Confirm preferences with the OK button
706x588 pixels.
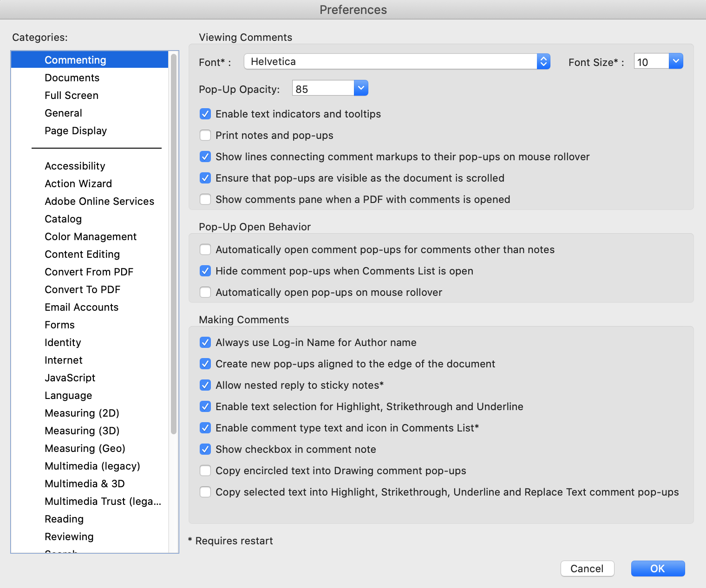(x=658, y=568)
